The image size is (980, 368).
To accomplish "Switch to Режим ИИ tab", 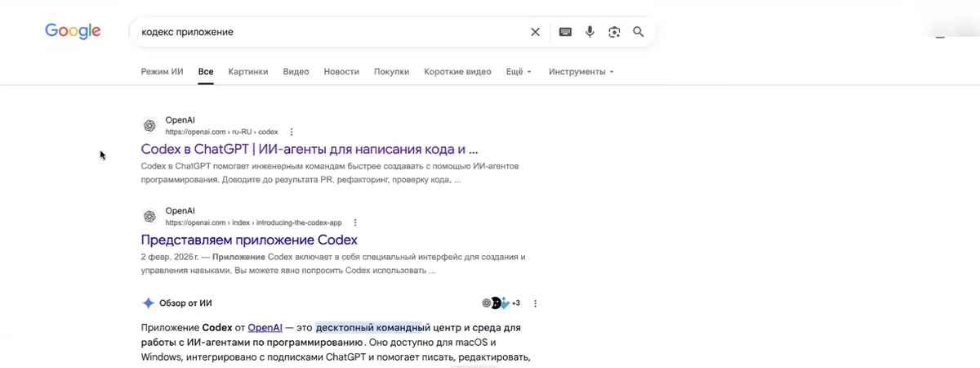I will pyautogui.click(x=162, y=72).
